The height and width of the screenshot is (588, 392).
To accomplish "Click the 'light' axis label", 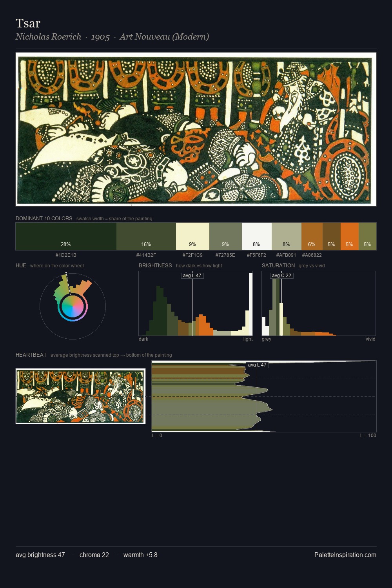I will click(x=248, y=339).
